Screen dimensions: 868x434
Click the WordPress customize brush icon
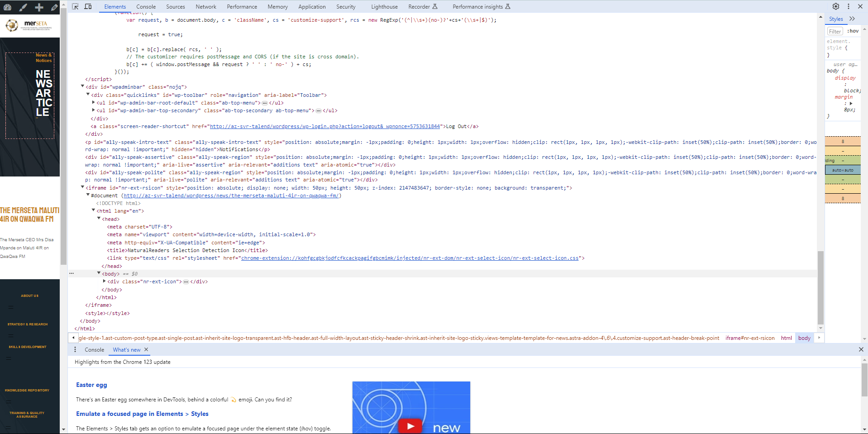coord(23,7)
